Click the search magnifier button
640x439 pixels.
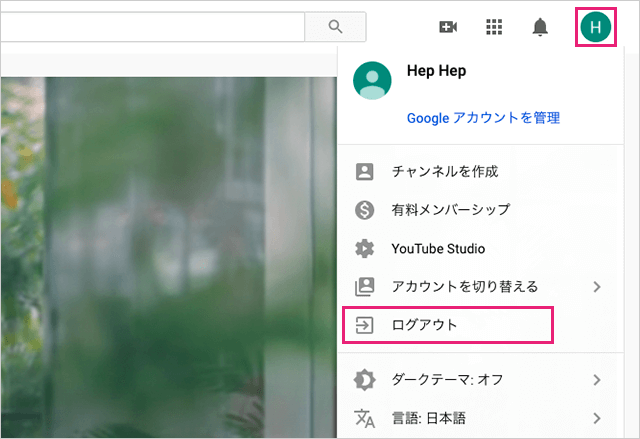click(335, 27)
